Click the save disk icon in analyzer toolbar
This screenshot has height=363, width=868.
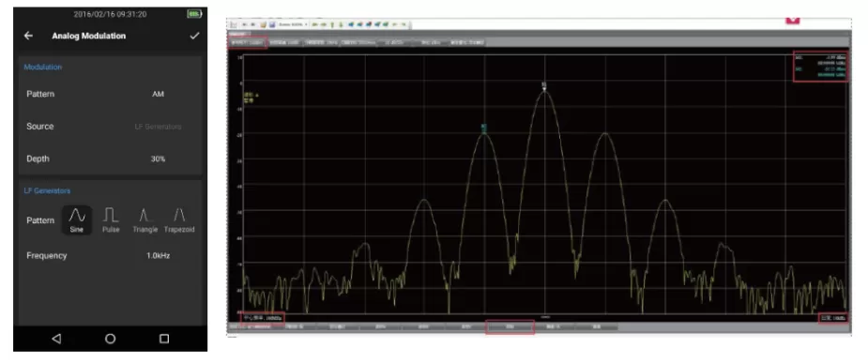[272, 24]
